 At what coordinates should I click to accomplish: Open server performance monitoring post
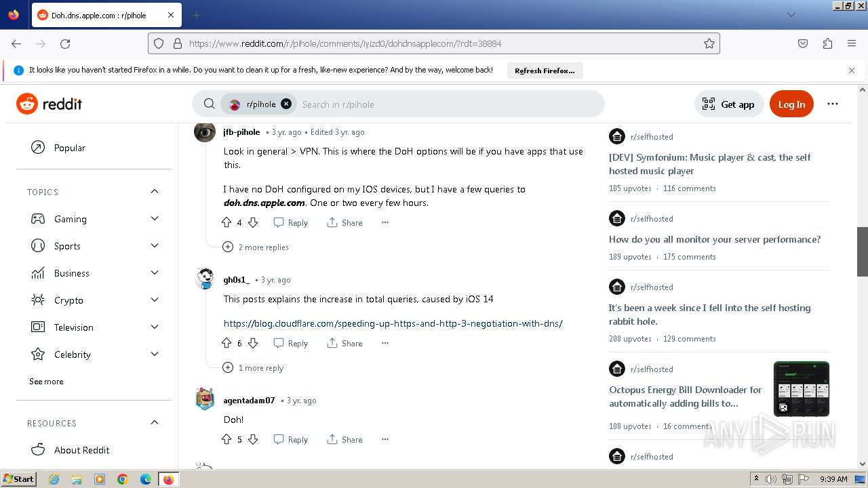[715, 239]
